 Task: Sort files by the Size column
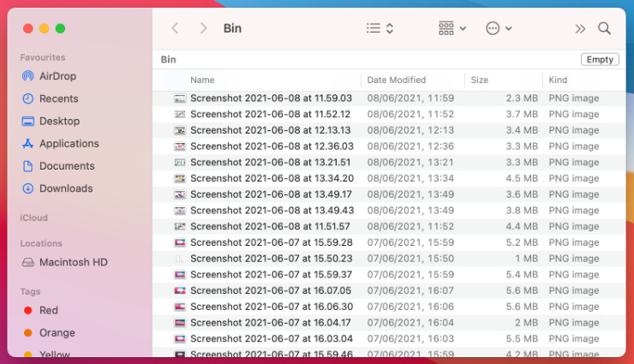[479, 80]
